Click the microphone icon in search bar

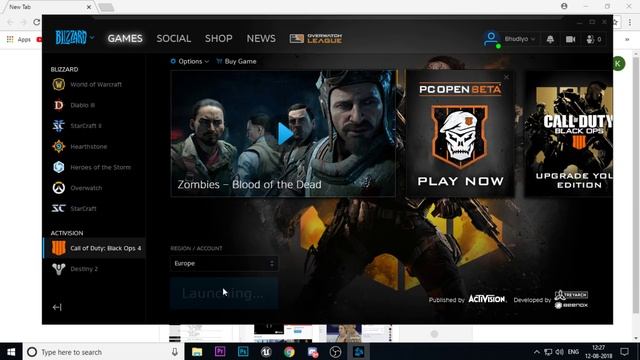click(175, 352)
